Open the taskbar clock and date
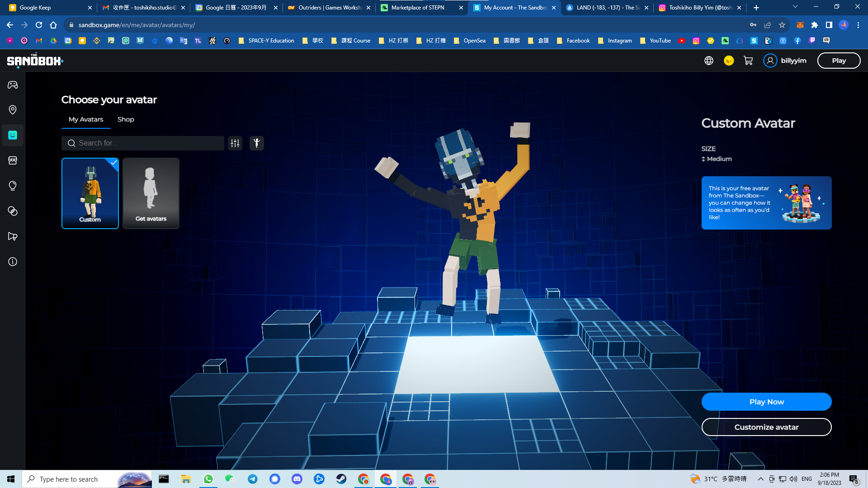This screenshot has height=488, width=868. point(829,479)
